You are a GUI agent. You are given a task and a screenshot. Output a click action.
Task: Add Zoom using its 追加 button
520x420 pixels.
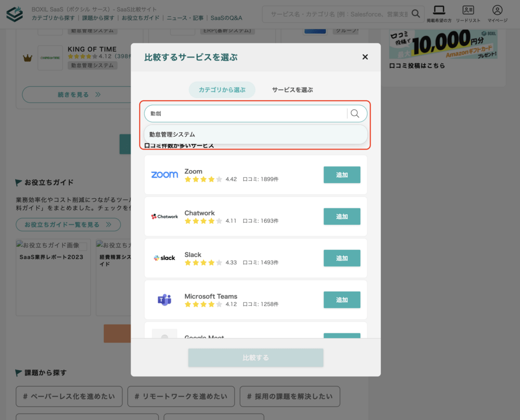point(342,175)
